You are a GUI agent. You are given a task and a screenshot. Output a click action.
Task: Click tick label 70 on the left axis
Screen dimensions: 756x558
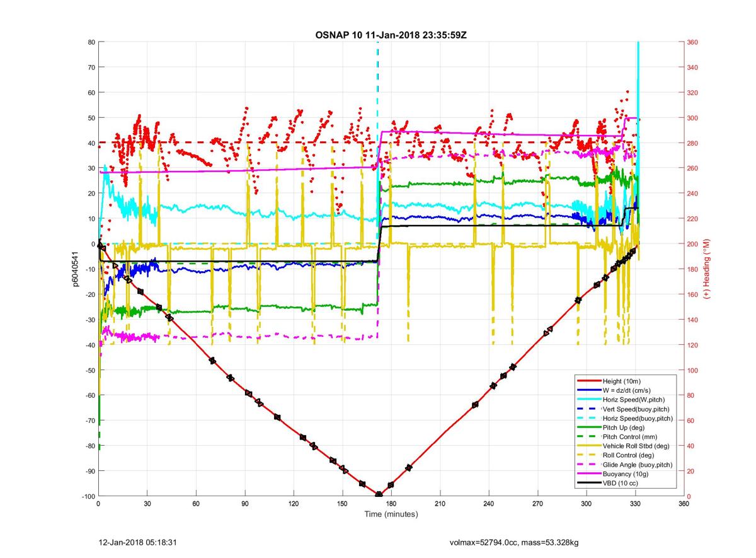(91, 67)
